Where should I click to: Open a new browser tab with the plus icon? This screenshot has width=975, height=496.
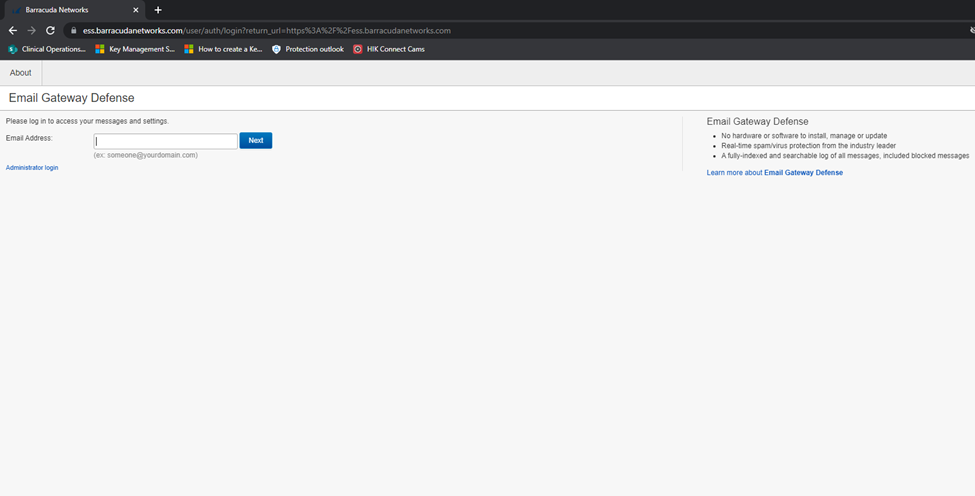158,10
